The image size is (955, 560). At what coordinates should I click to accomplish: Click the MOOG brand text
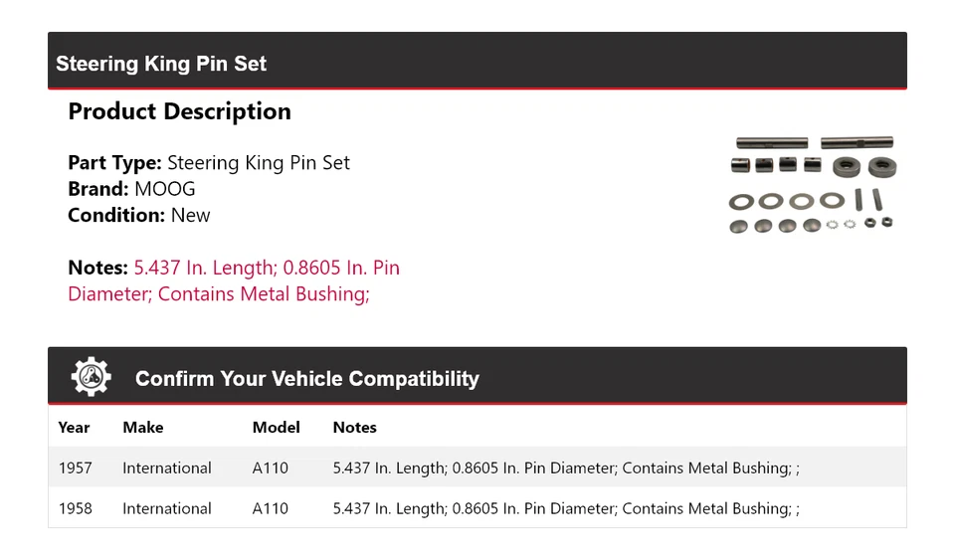click(x=165, y=189)
